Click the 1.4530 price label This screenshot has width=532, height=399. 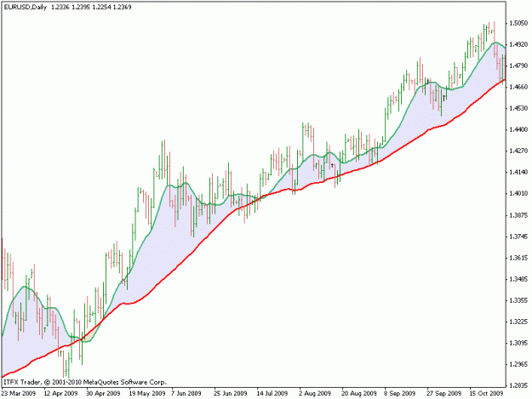(x=518, y=108)
